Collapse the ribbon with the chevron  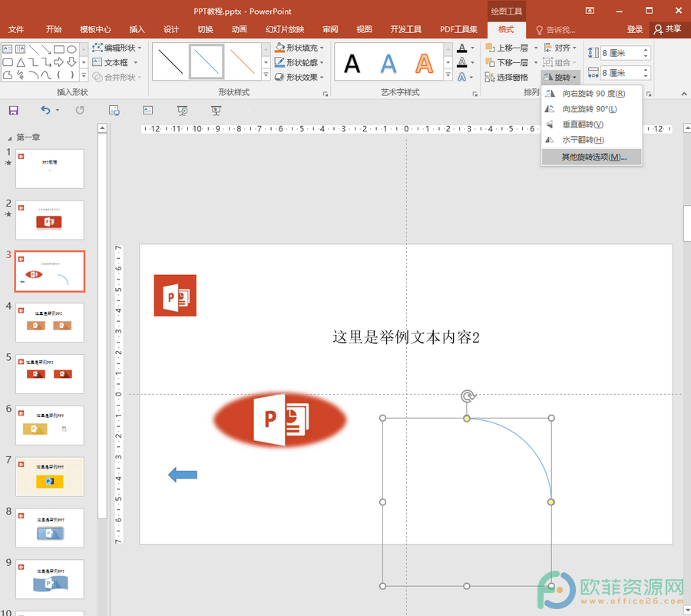[x=683, y=94]
